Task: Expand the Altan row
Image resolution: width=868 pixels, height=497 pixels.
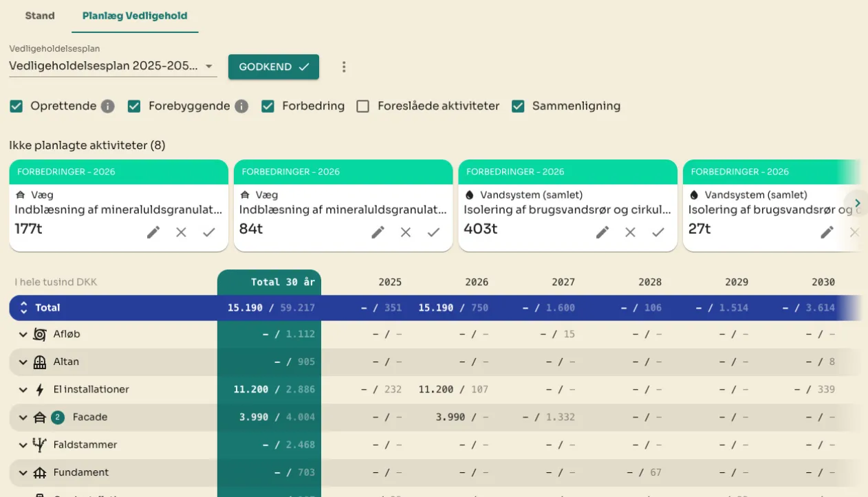Action: 23,362
